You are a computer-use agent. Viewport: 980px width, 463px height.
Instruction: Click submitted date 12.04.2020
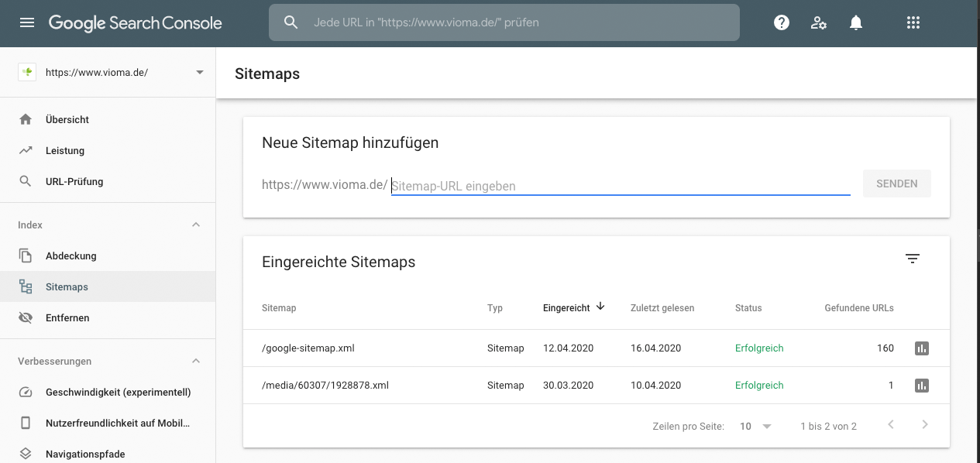click(569, 348)
